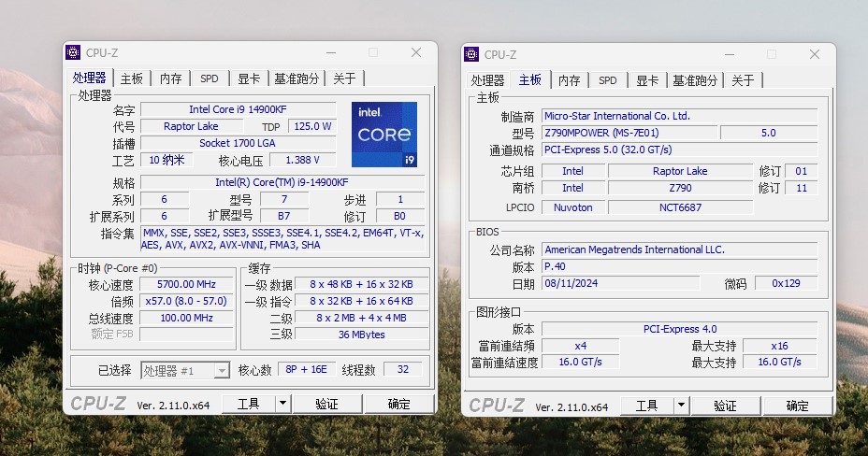This screenshot has height=456, width=868.
Task: Open the 处理器 #1 selection dropdown
Action: pos(185,370)
